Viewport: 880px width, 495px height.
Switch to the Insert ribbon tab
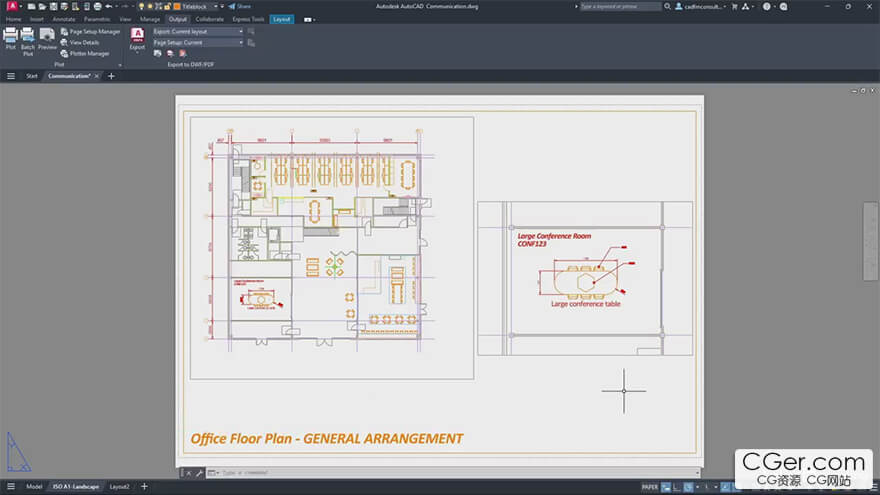[36, 20]
